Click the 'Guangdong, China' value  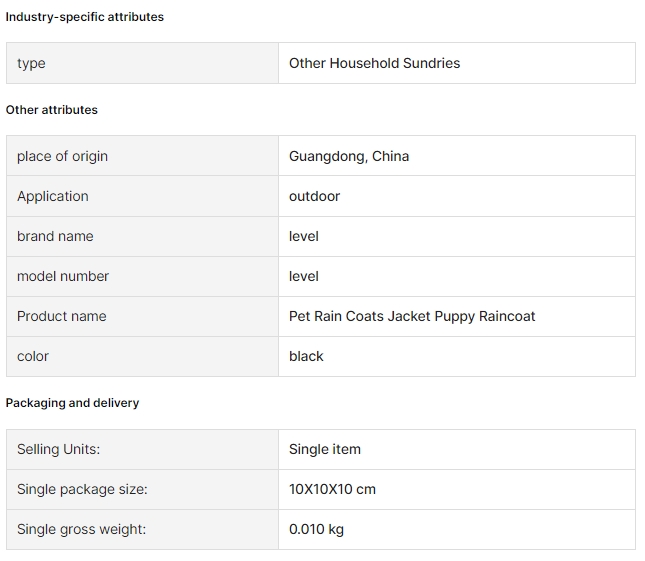(x=349, y=156)
